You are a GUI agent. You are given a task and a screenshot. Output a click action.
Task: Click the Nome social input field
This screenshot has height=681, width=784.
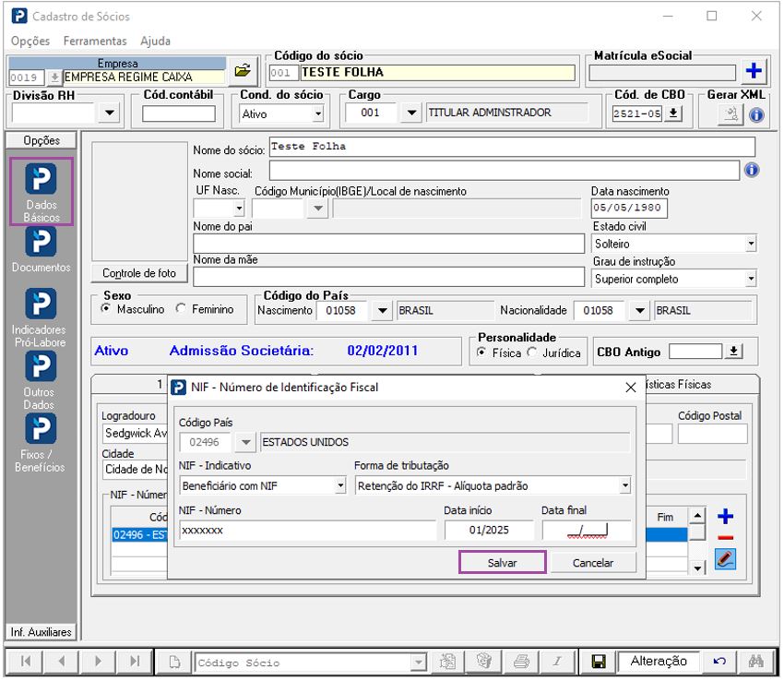tap(504, 171)
